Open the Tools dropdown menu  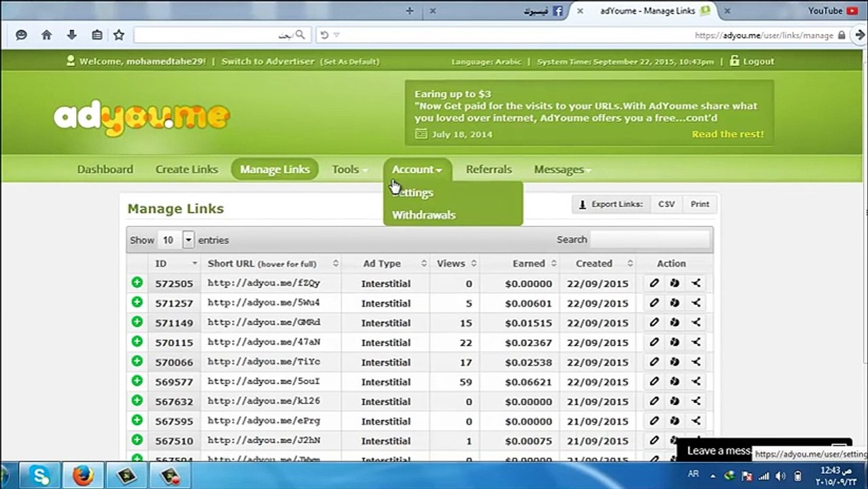pyautogui.click(x=349, y=169)
